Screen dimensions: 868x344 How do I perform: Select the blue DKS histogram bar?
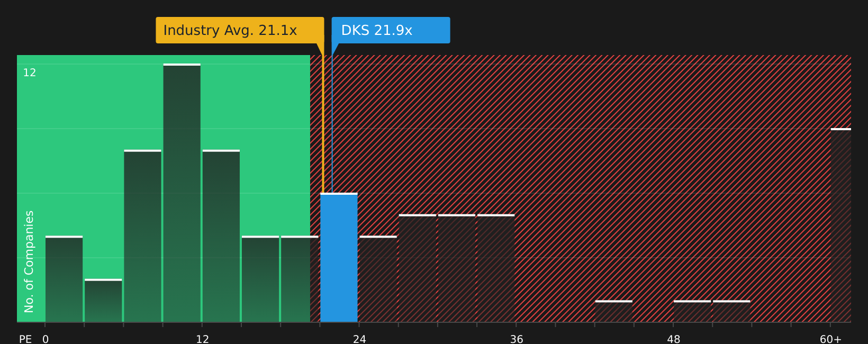click(339, 257)
